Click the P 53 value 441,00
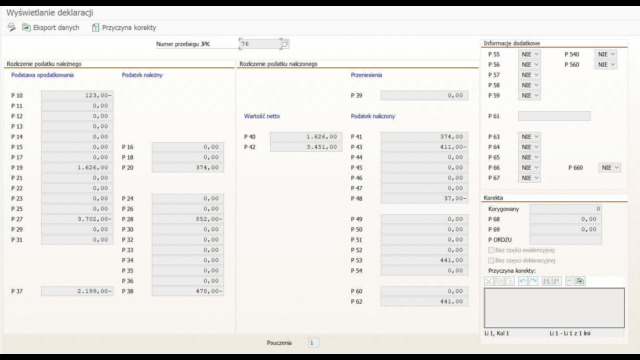 coord(424,260)
